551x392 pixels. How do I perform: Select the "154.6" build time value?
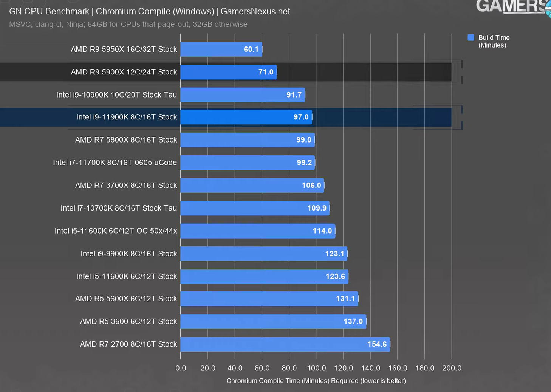(377, 344)
